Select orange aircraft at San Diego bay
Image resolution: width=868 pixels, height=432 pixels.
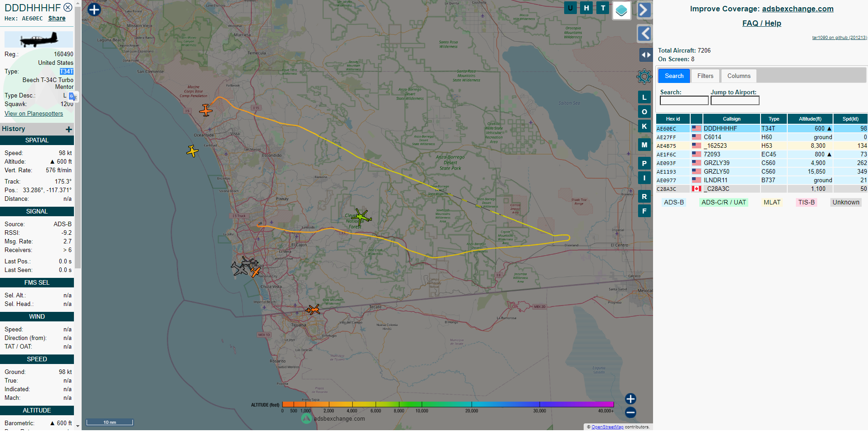[255, 272]
